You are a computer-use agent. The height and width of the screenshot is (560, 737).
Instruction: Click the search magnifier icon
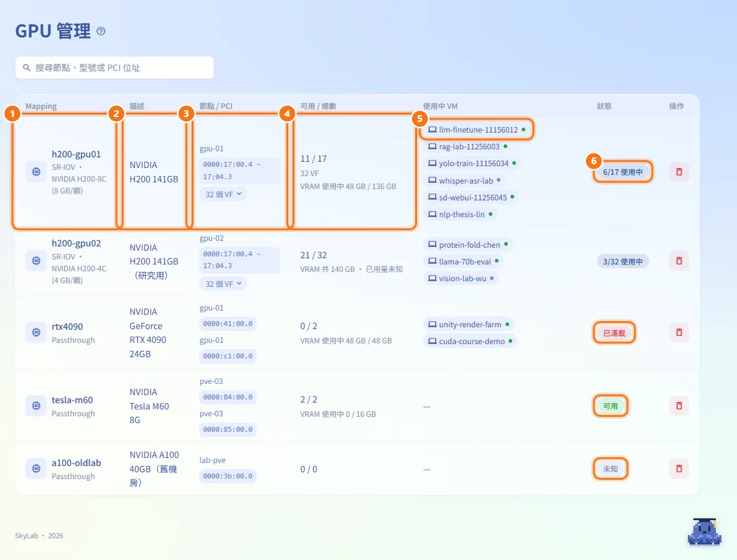tap(27, 68)
